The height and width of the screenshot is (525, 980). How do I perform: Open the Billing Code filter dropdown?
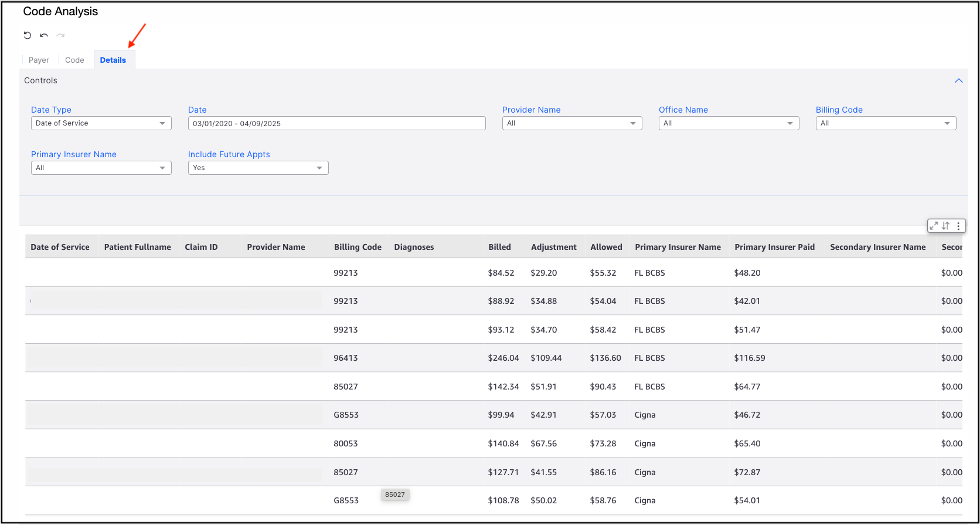[886, 123]
